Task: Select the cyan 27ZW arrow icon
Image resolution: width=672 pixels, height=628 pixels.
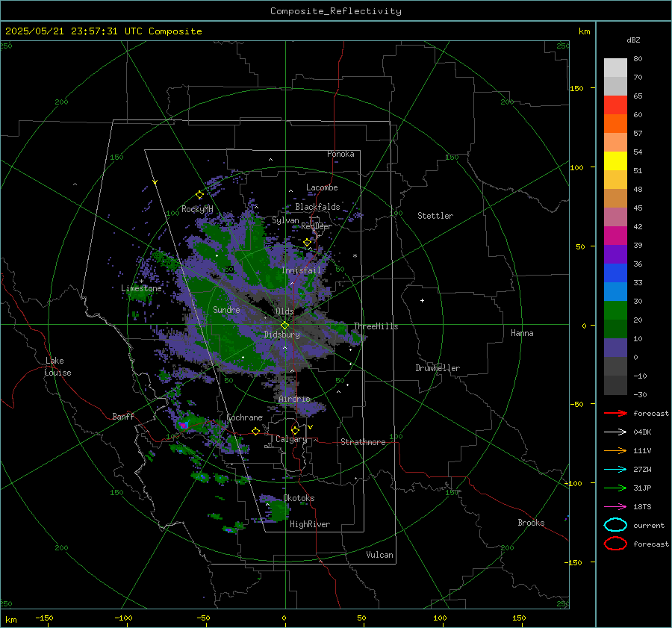Action: 615,470
